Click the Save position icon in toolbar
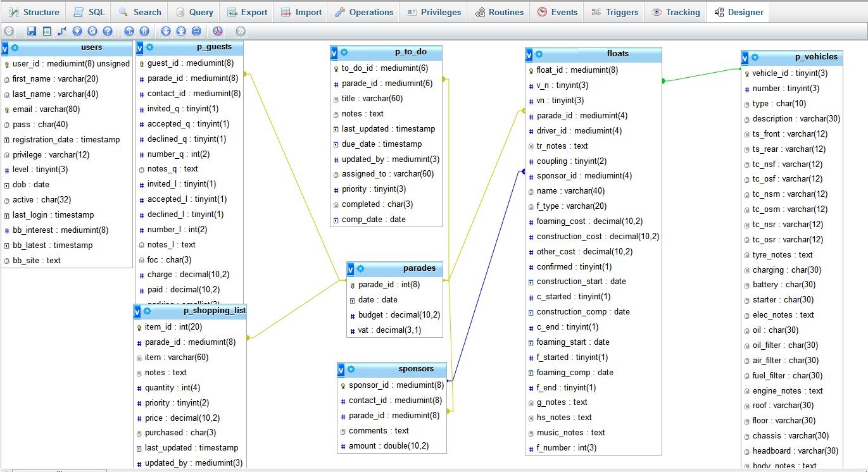 (32, 30)
